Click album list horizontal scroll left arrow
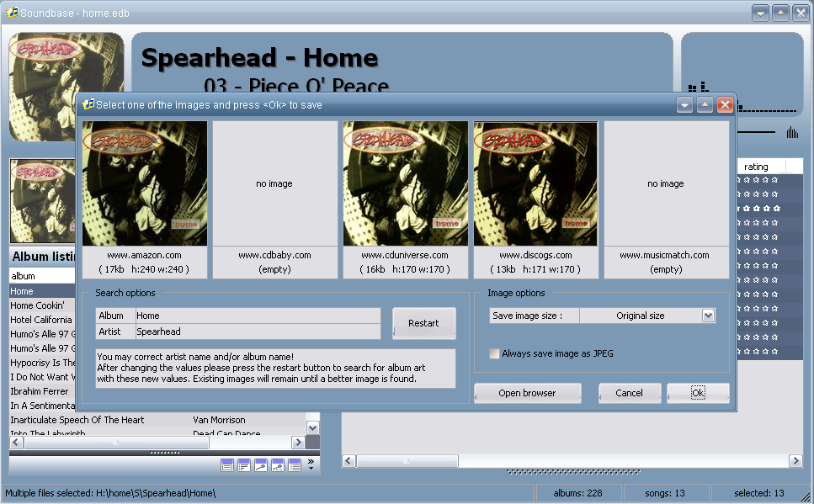The height and width of the screenshot is (504, 814). [x=16, y=443]
